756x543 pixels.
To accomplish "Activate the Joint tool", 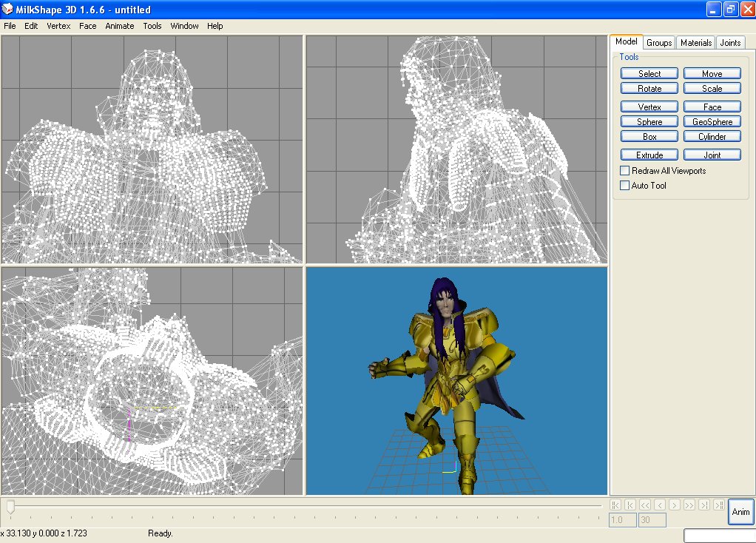I will (x=712, y=155).
